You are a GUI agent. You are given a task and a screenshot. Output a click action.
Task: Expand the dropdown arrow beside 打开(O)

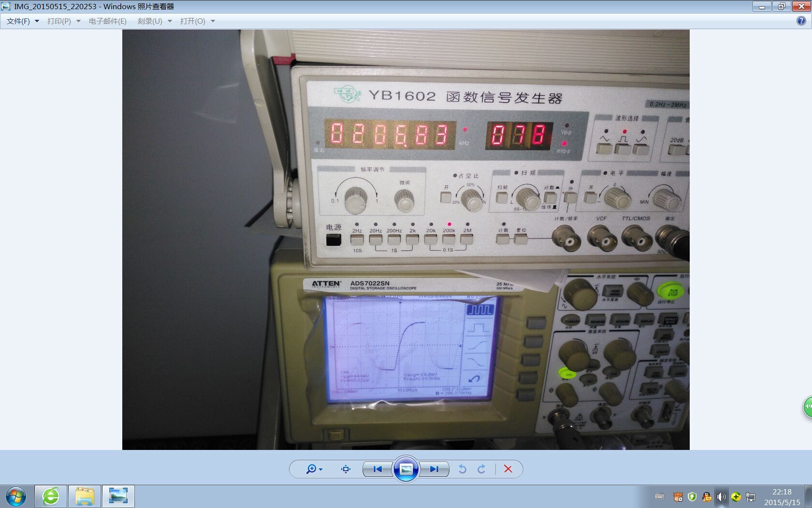click(x=213, y=21)
